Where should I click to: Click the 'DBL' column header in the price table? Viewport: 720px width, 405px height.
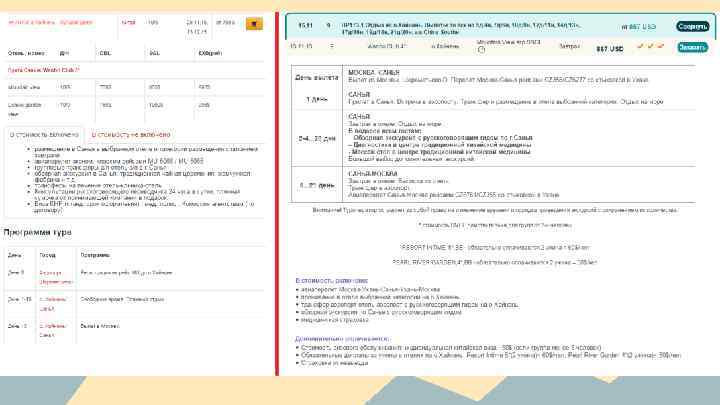tap(105, 53)
